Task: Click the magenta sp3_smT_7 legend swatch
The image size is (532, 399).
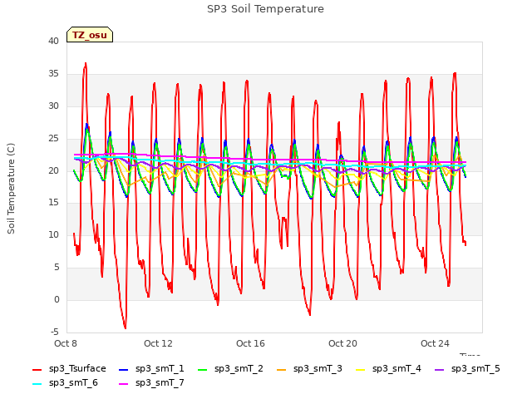Action: 124,384
